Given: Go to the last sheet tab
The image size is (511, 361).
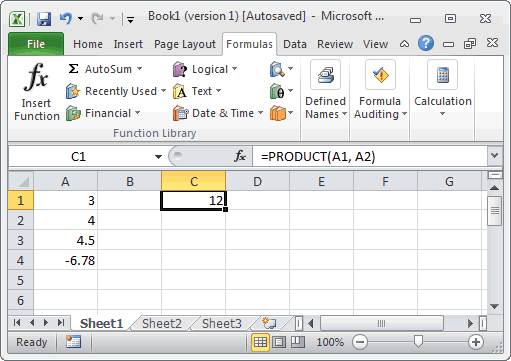Looking at the screenshot, I should click(x=61, y=322).
